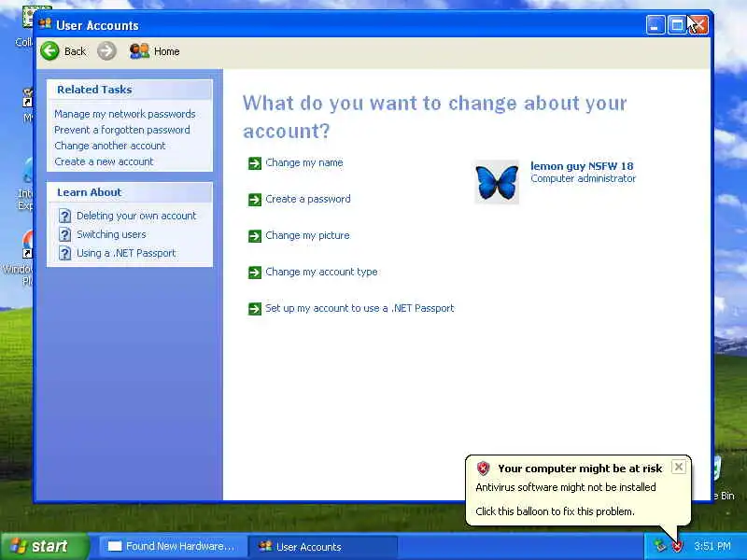747x560 pixels.
Task: Close the security warning balloon
Action: pos(679,467)
